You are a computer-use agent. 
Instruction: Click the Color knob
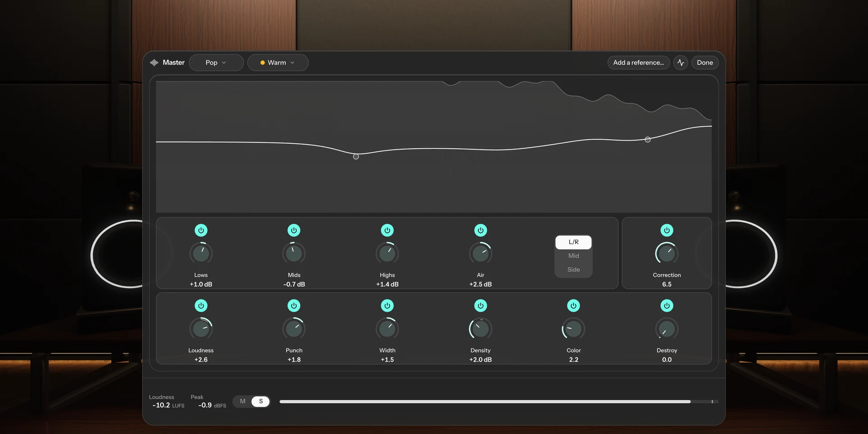tap(574, 329)
